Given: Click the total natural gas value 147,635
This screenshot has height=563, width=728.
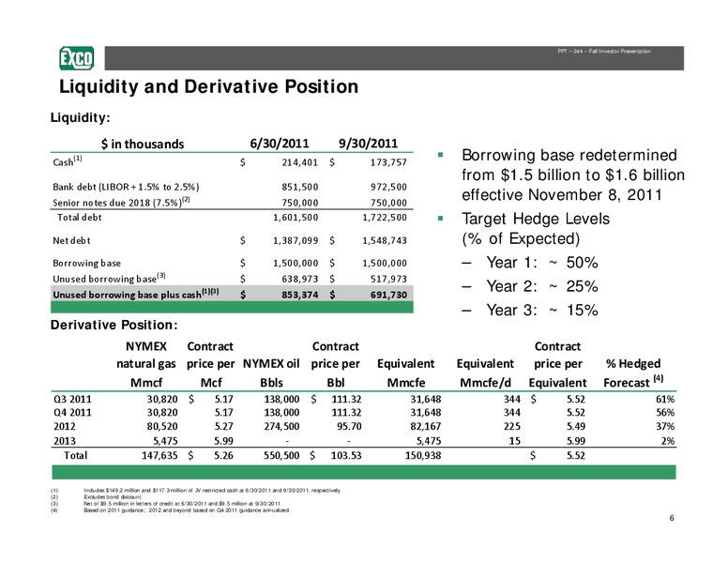Looking at the screenshot, I should [159, 456].
